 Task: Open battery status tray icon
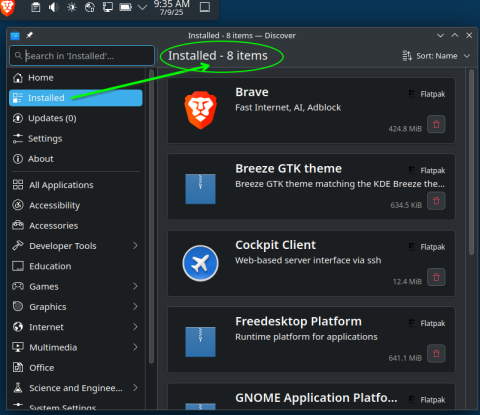click(x=126, y=7)
